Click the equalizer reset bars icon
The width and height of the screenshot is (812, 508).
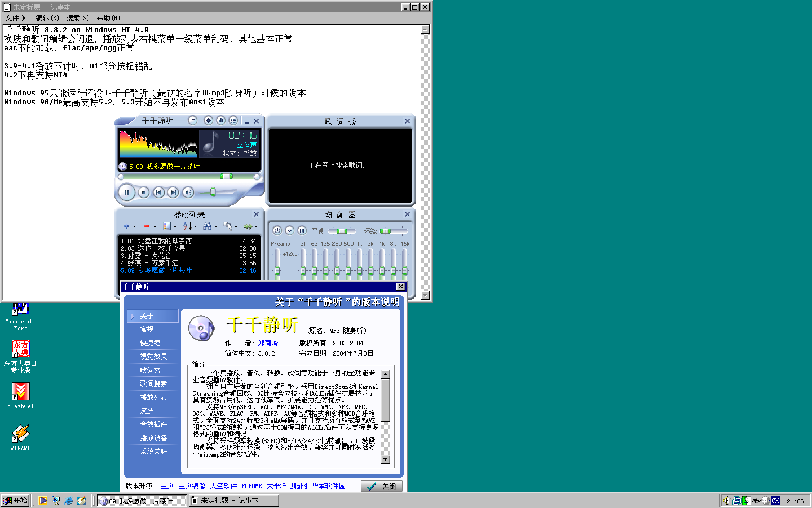(x=302, y=230)
